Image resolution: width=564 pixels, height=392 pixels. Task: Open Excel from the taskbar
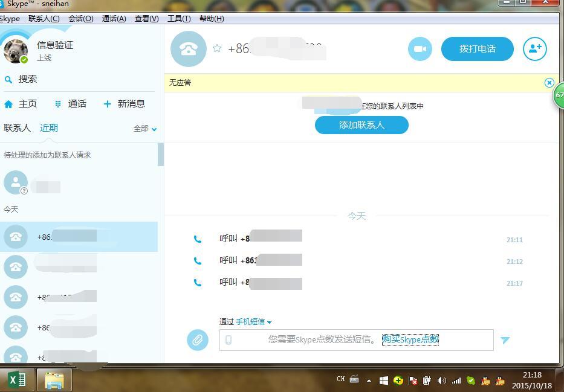(17, 380)
